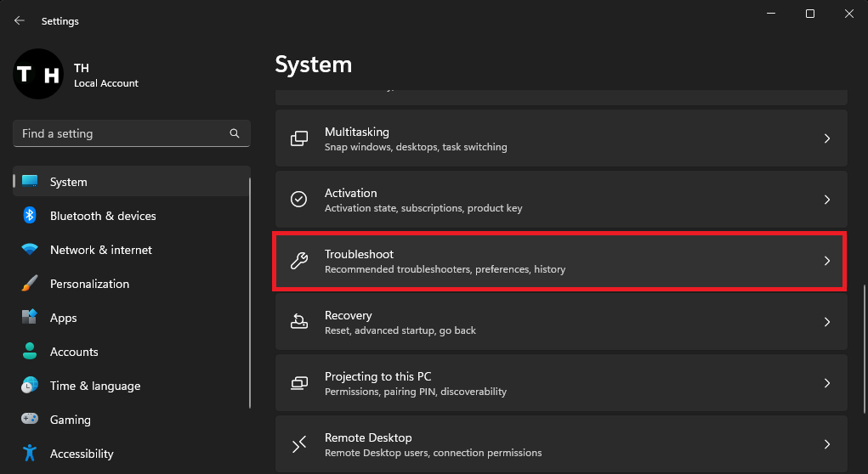The width and height of the screenshot is (868, 474).
Task: Click the Troubleshoot wrench icon
Action: [299, 261]
